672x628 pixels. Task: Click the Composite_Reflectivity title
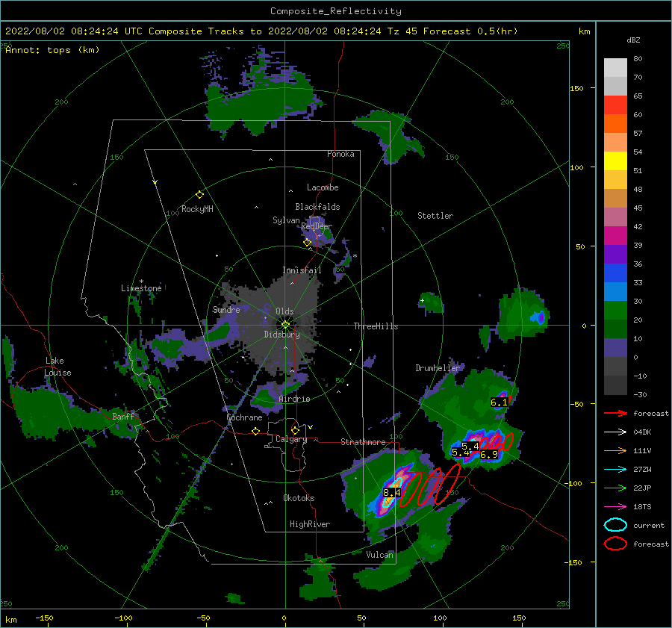(335, 11)
